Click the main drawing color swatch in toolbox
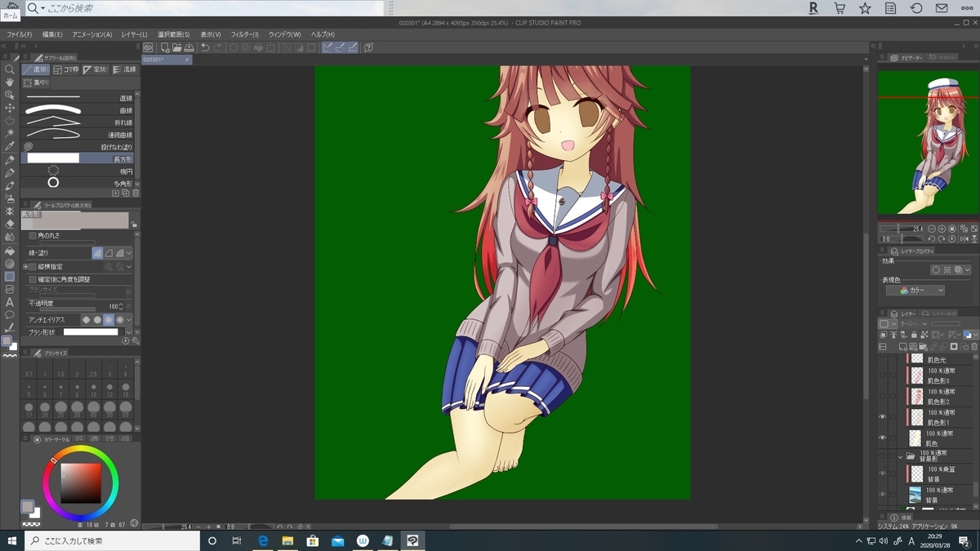This screenshot has width=980, height=551. [7, 341]
